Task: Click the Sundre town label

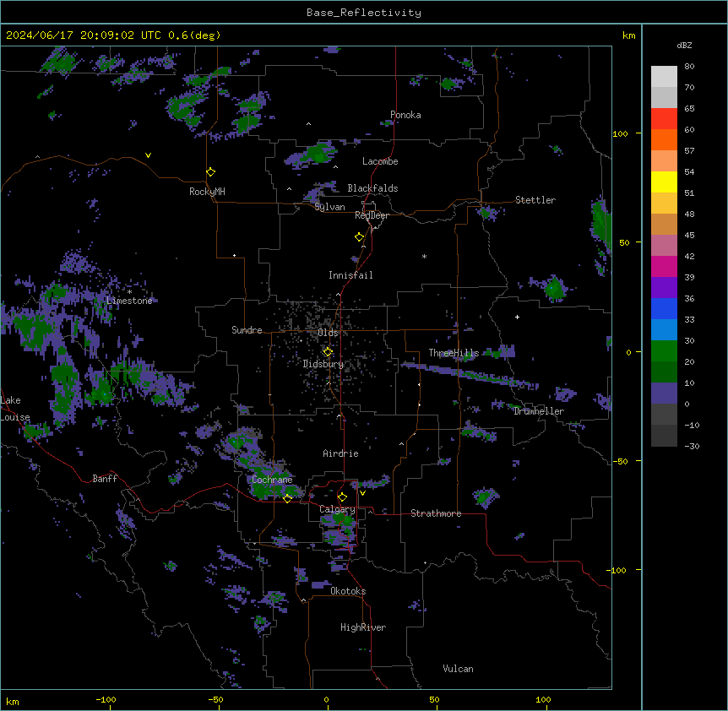Action: [247, 330]
